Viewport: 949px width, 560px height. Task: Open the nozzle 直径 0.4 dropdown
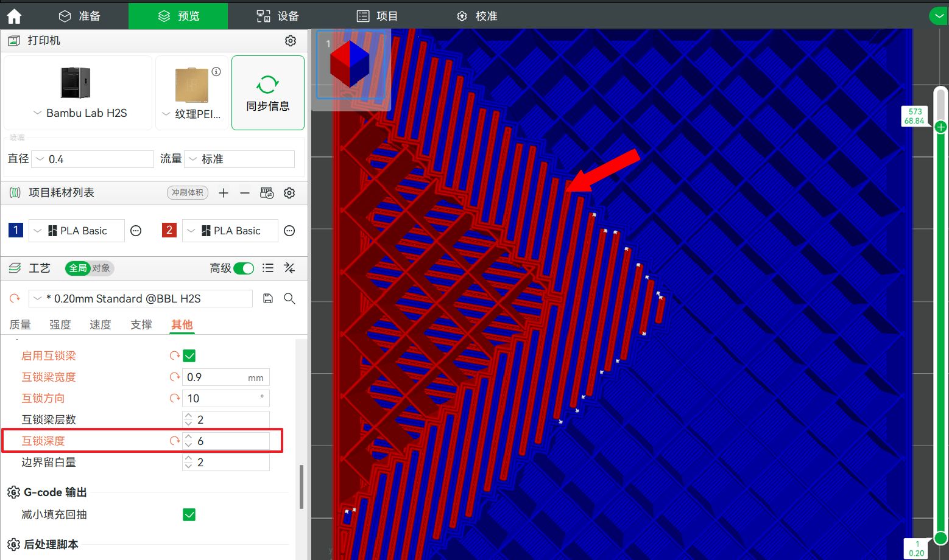[x=93, y=159]
